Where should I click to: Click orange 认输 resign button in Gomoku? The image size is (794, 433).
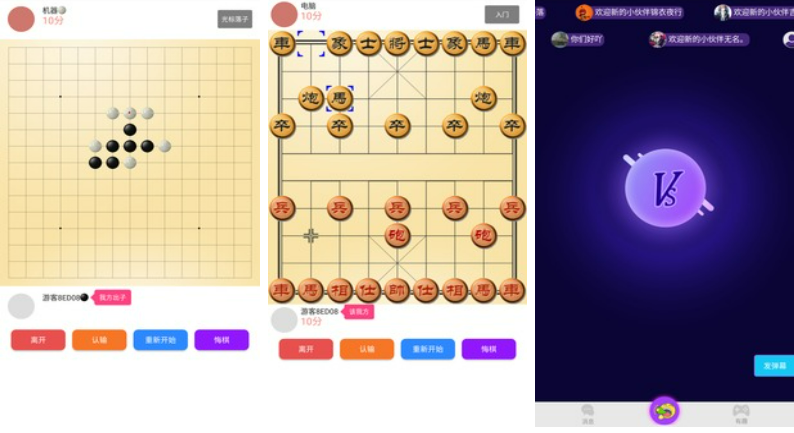tap(99, 340)
